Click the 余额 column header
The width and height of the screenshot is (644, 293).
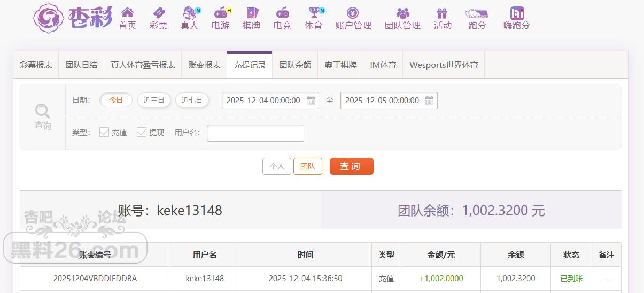click(x=516, y=255)
